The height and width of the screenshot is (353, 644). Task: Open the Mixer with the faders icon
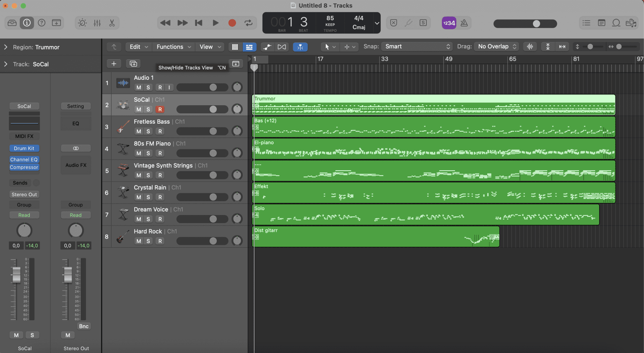point(97,23)
